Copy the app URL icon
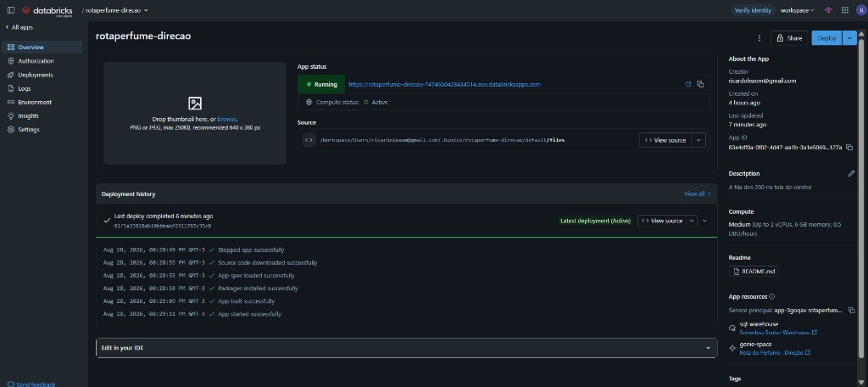 click(700, 84)
